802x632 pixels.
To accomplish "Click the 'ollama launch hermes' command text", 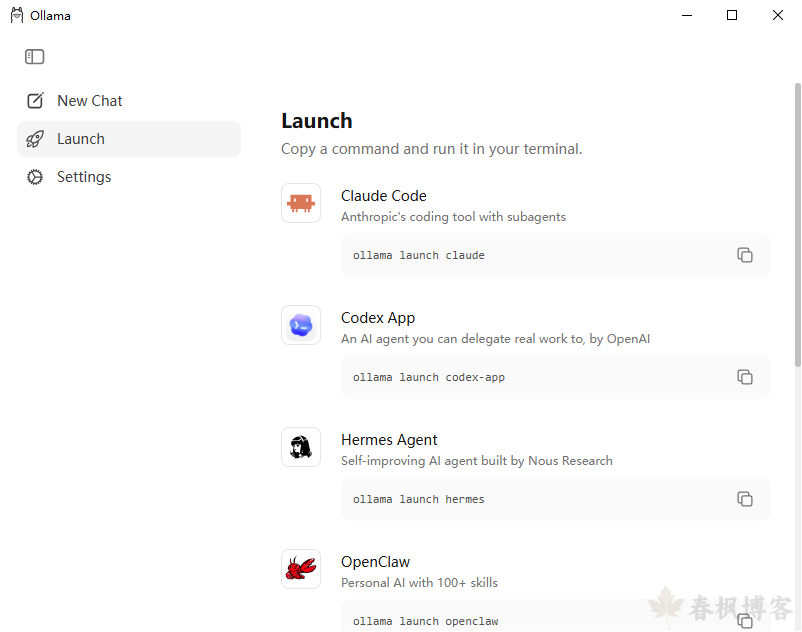I will 418,499.
